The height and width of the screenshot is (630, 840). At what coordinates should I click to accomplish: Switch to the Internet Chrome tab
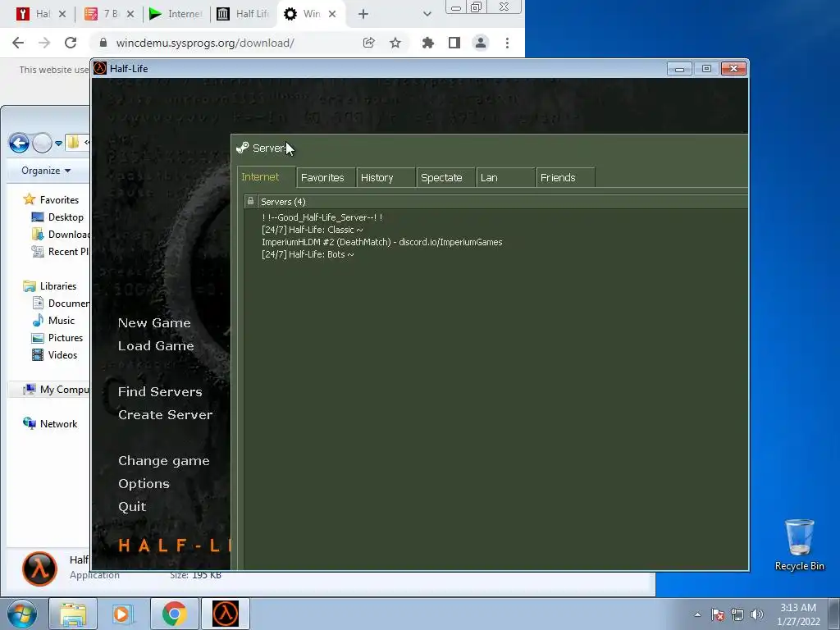point(177,14)
